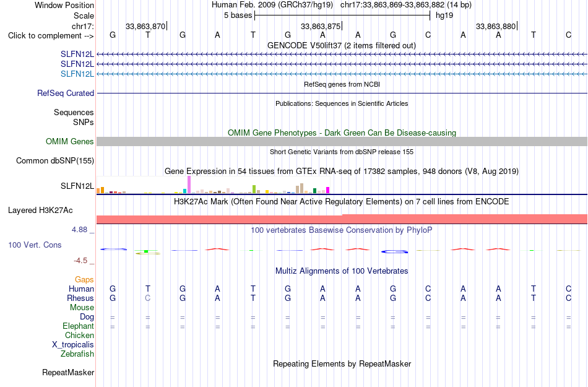This screenshot has width=588, height=387.
Task: Click the -4.5 conservation scale value
Action: click(x=80, y=261)
